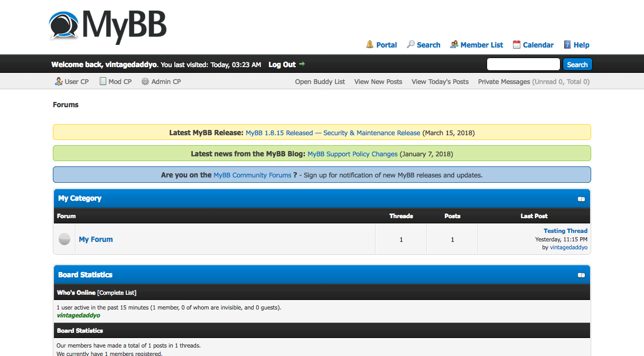Click the Last Post column header
This screenshot has height=356, width=644.
click(x=534, y=216)
